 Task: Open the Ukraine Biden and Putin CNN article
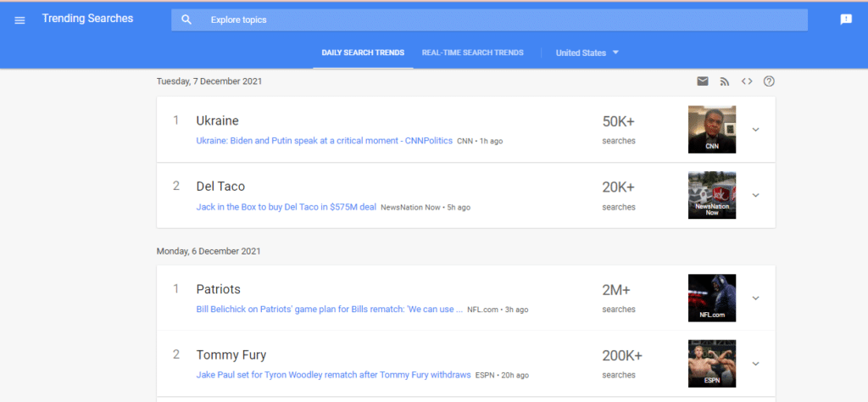click(325, 141)
